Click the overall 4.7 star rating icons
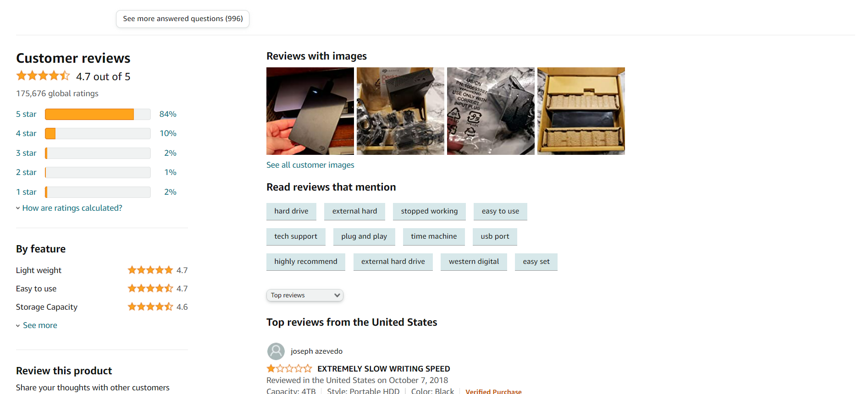 [43, 76]
